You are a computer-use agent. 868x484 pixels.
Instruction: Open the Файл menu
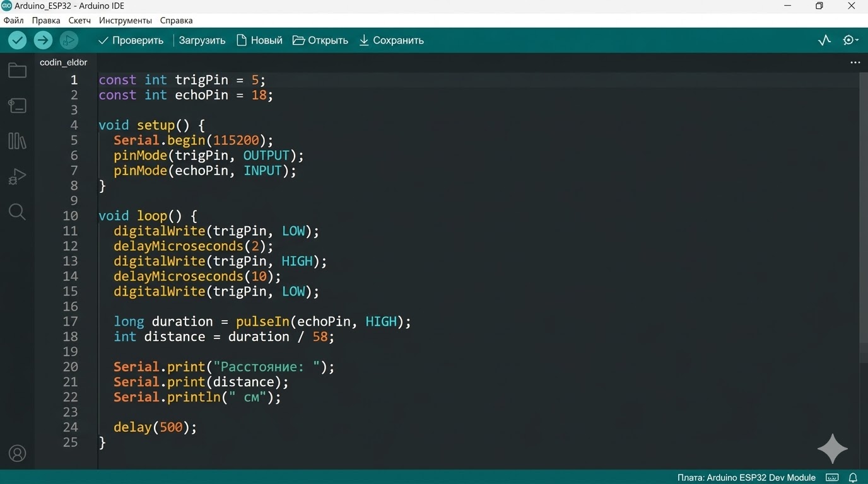13,20
